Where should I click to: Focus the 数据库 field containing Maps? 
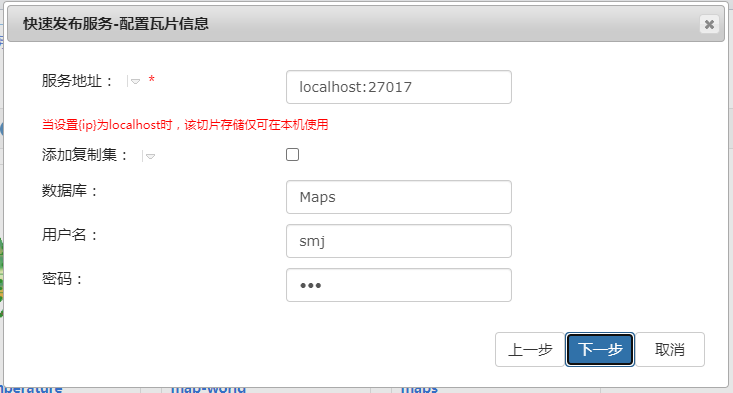pos(399,197)
